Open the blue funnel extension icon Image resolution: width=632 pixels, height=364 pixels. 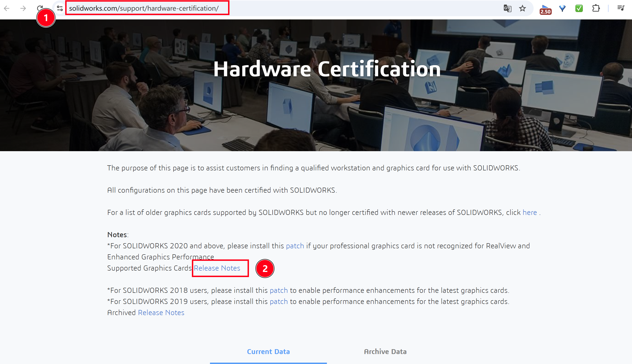(562, 9)
